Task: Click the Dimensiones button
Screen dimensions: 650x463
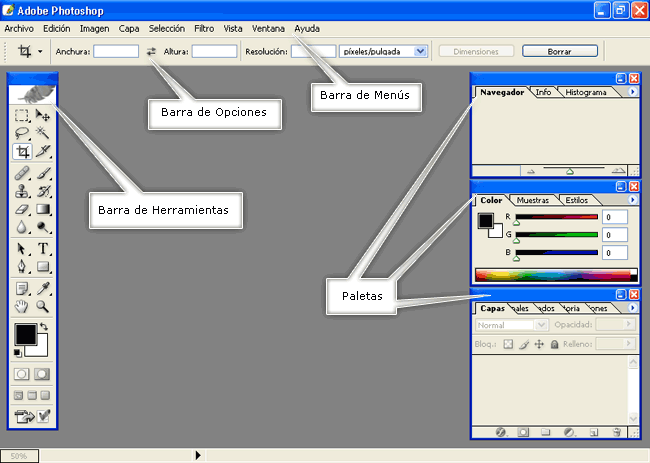Action: 476,51
